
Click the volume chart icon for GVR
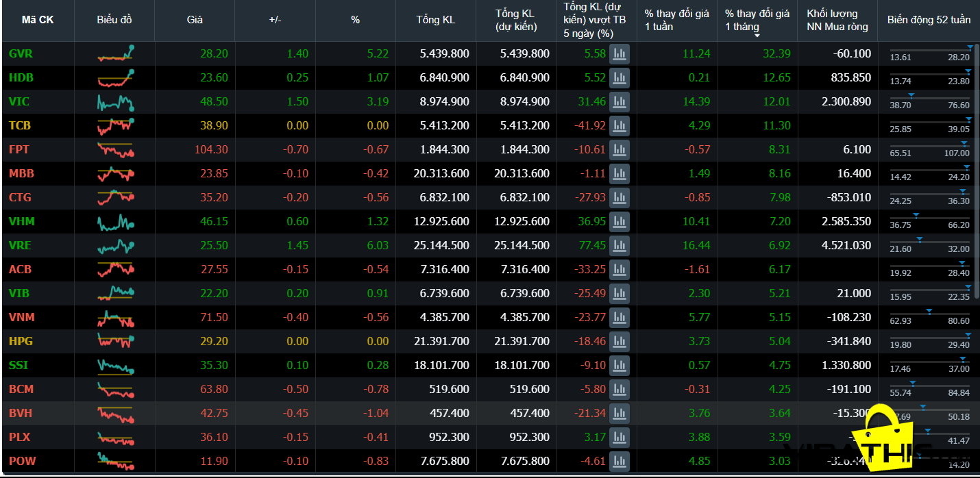tap(620, 53)
